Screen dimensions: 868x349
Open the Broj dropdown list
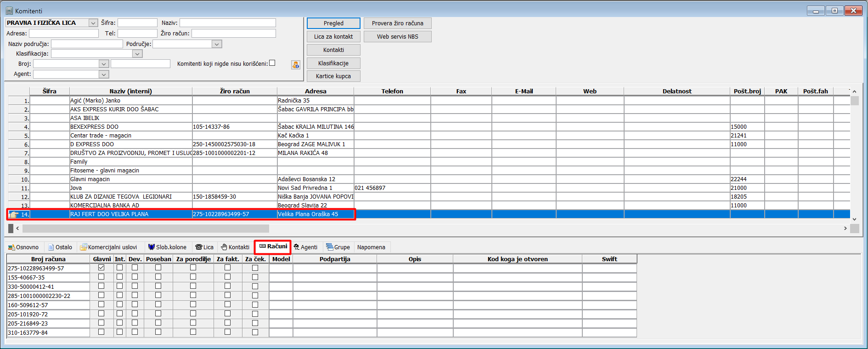point(104,64)
